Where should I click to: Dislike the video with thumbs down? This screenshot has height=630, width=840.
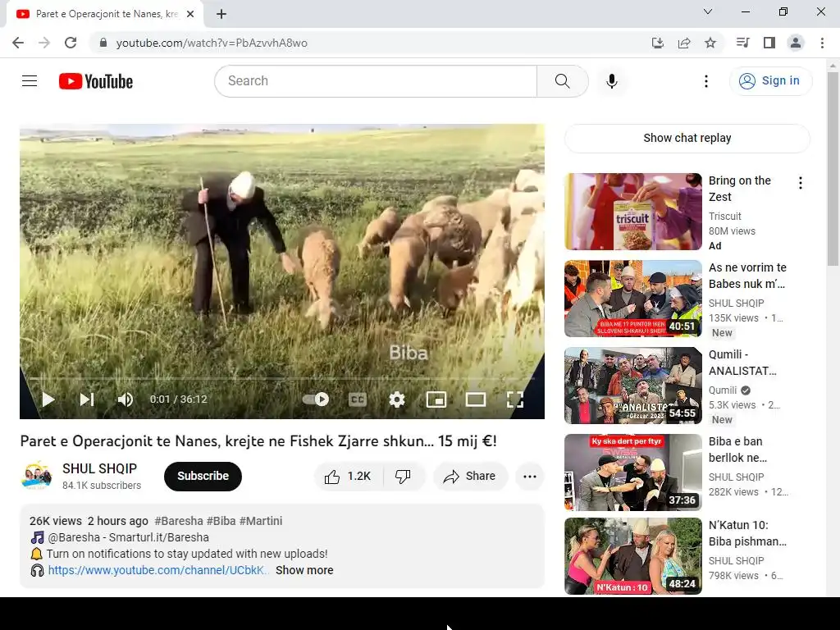pyautogui.click(x=404, y=477)
